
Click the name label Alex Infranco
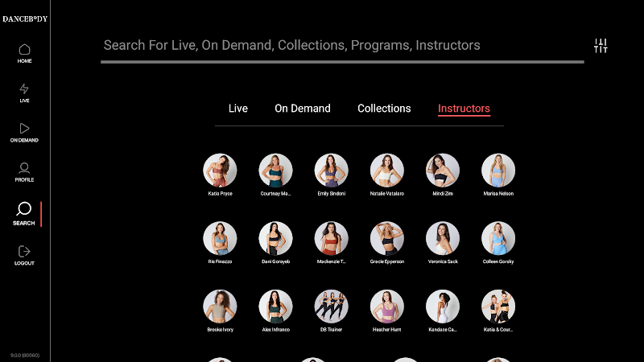(275, 330)
